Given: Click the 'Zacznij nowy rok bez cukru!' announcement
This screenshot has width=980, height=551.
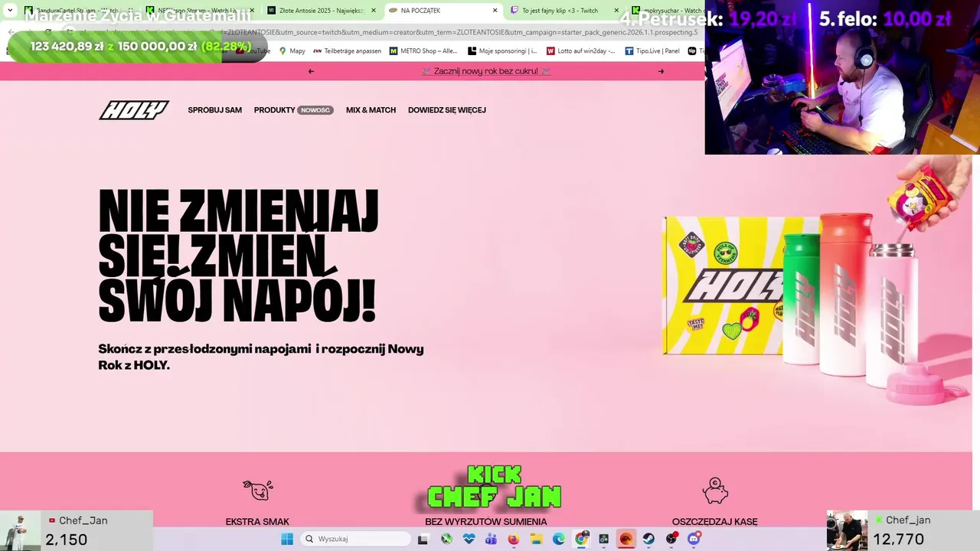Looking at the screenshot, I should [486, 71].
